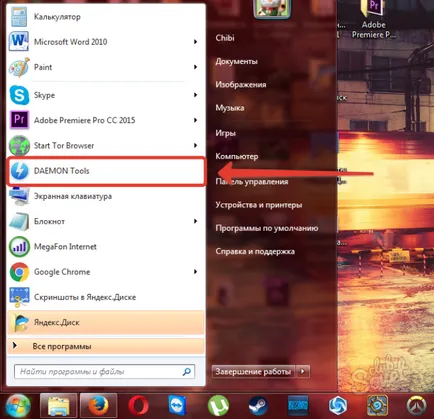This screenshot has width=434, height=419.
Task: Open Heroes of the Storm taskbar icon
Action: pyautogui.click(x=338, y=406)
